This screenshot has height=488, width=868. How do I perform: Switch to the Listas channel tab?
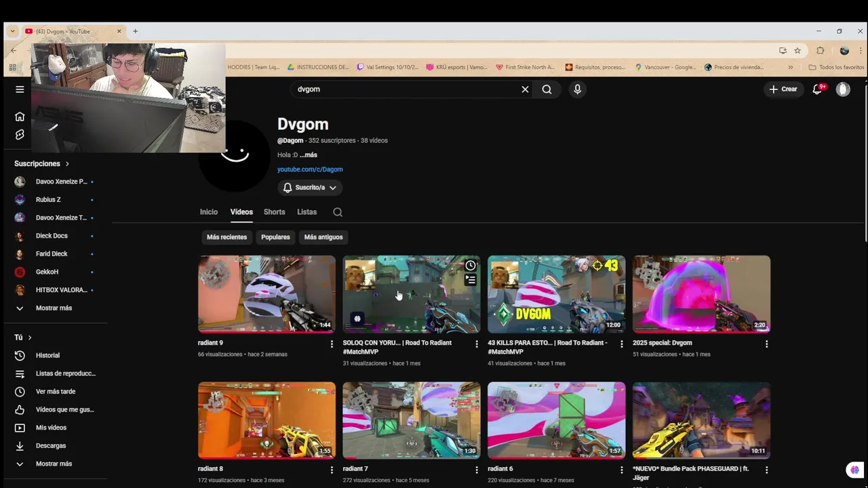[x=307, y=212]
